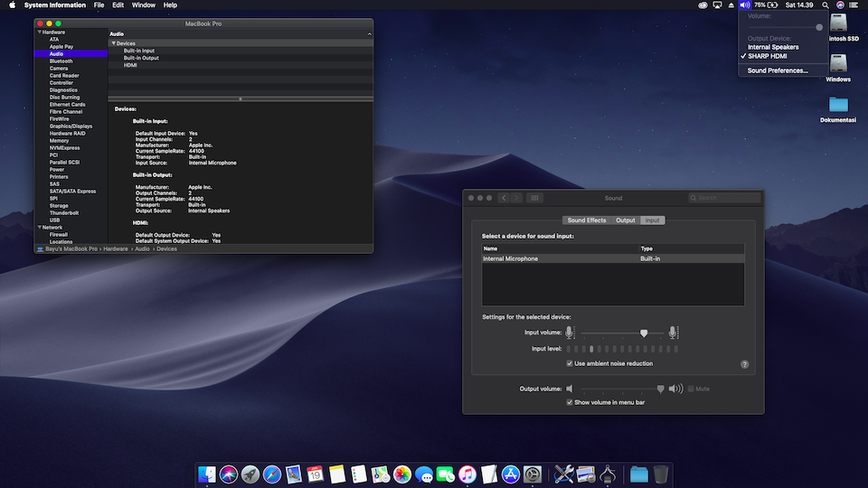This screenshot has height=488, width=868.
Task: Open Notes app in the dock
Action: [336, 474]
